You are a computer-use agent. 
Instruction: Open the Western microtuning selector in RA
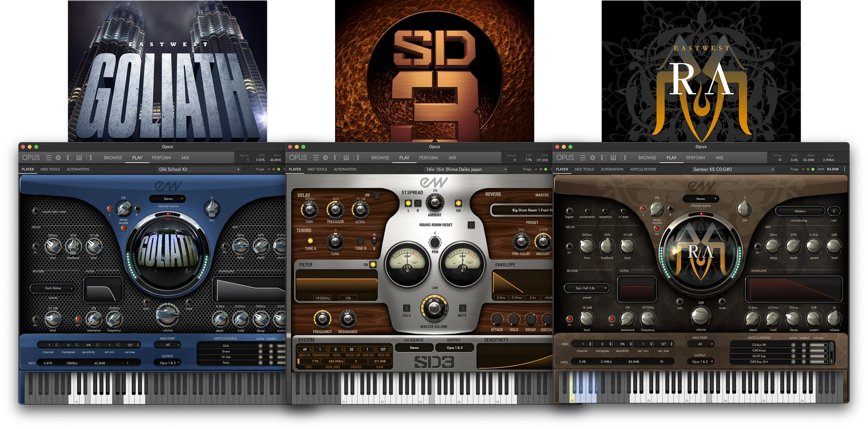tap(800, 211)
